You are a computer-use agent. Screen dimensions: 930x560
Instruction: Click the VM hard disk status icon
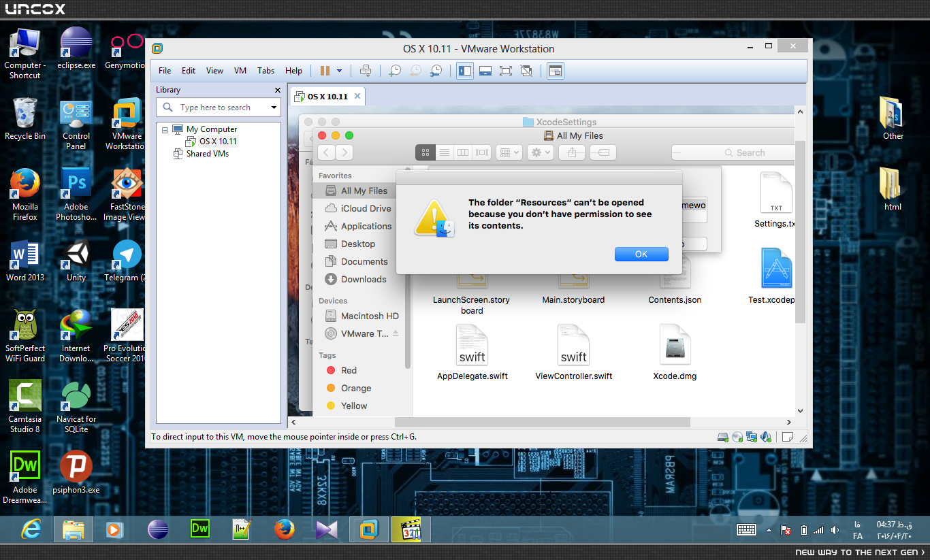(x=724, y=437)
